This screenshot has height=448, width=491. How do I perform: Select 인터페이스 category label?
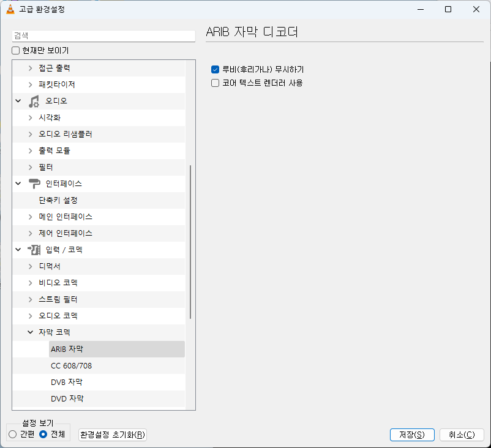point(64,184)
